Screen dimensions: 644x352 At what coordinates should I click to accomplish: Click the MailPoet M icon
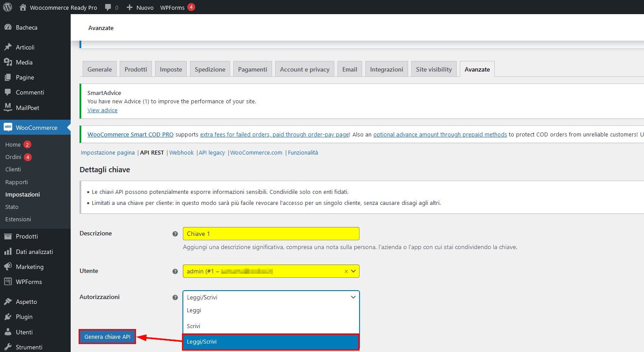click(x=8, y=107)
